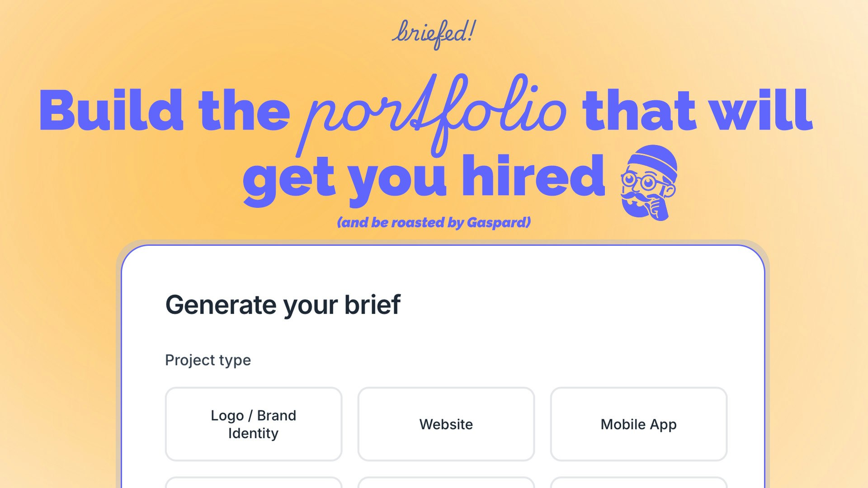Image resolution: width=868 pixels, height=488 pixels.
Task: Click the Project type section label
Action: (208, 360)
